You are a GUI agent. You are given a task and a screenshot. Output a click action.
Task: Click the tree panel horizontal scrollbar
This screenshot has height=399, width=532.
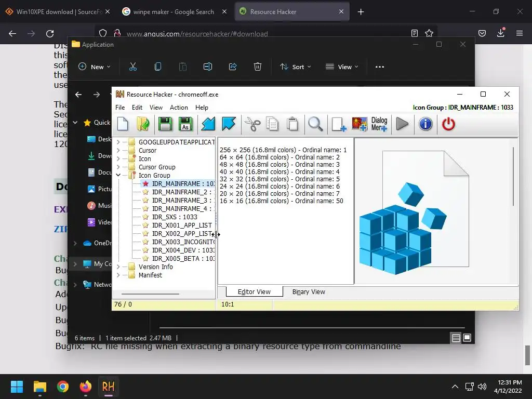click(x=150, y=294)
